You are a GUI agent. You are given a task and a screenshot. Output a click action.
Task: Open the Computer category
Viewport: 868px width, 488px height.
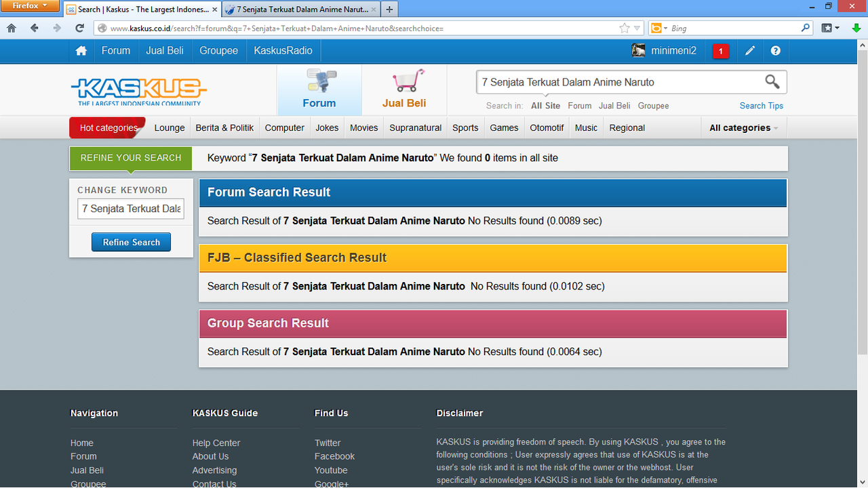point(285,128)
